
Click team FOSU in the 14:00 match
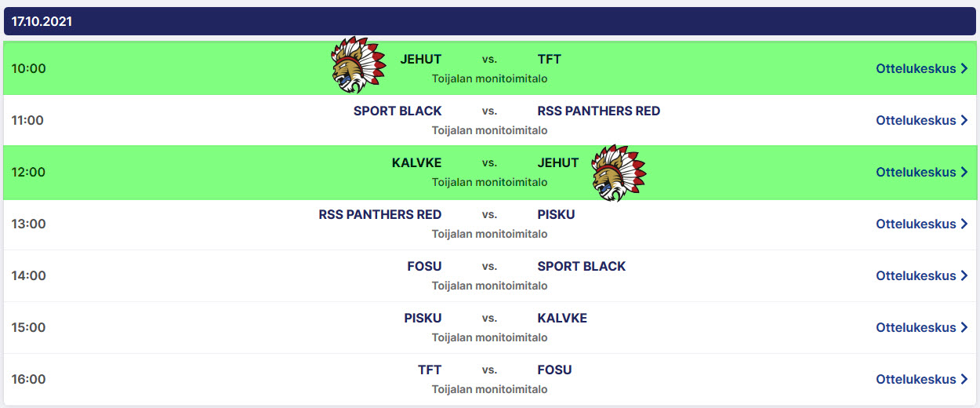click(424, 266)
